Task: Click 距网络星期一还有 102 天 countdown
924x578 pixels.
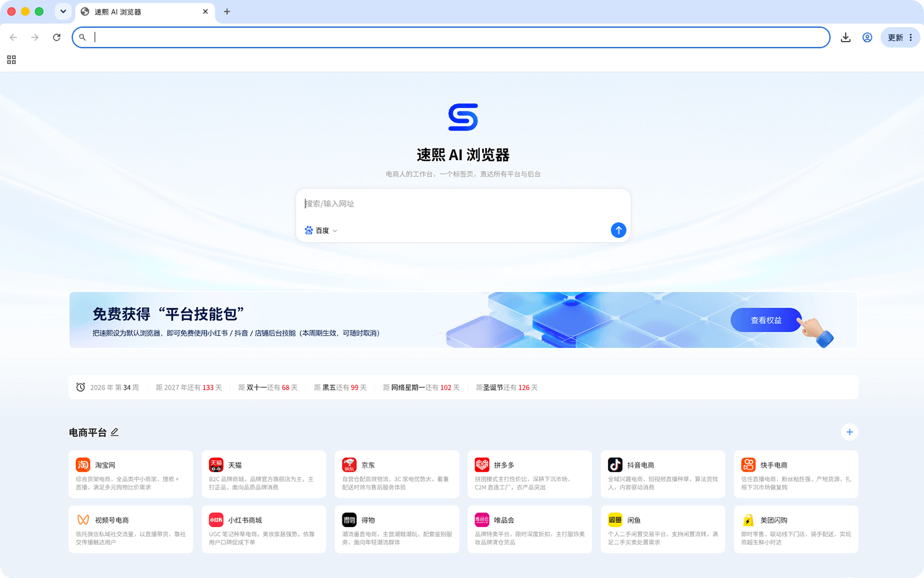Action: [422, 388]
